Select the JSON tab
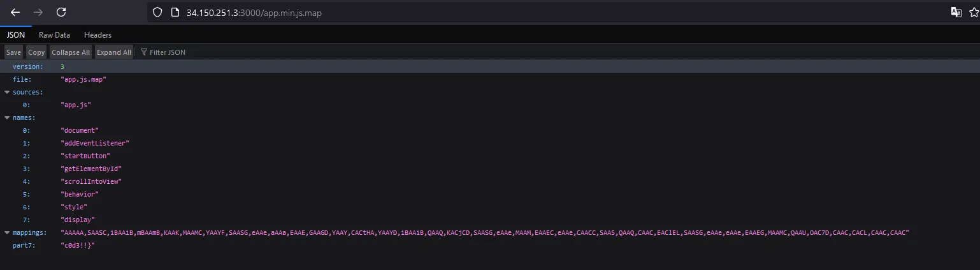Viewport: 980px width, 270px height. pyautogui.click(x=15, y=35)
